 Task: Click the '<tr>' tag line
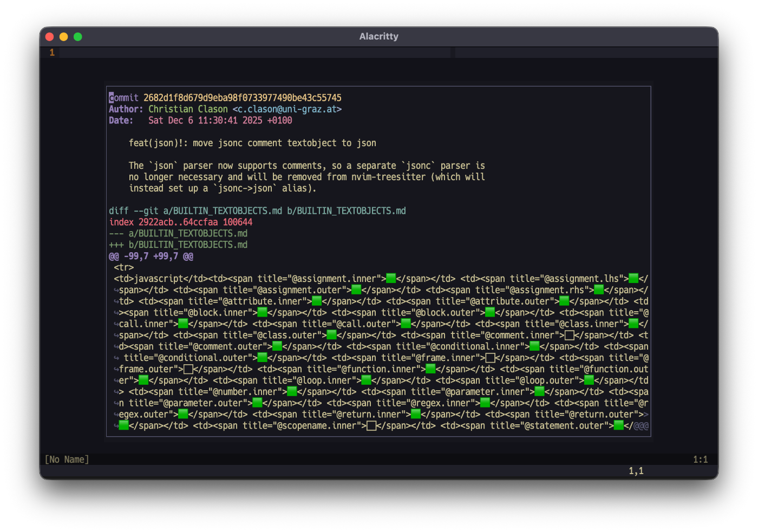[124, 267]
